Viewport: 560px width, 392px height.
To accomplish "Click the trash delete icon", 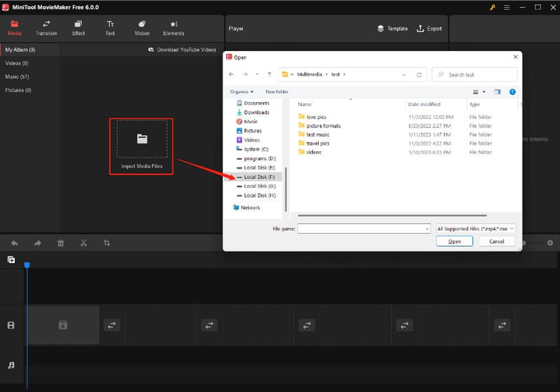I will (x=61, y=243).
